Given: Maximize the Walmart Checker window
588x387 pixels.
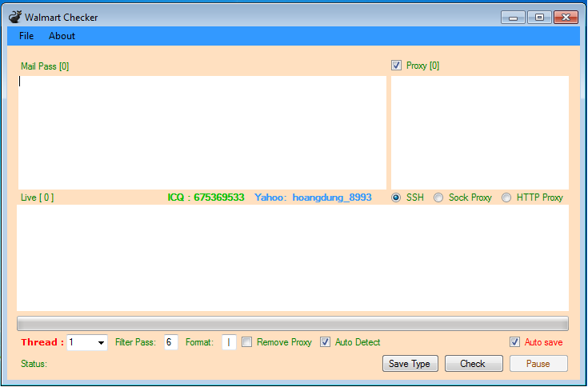Looking at the screenshot, I should (539, 18).
